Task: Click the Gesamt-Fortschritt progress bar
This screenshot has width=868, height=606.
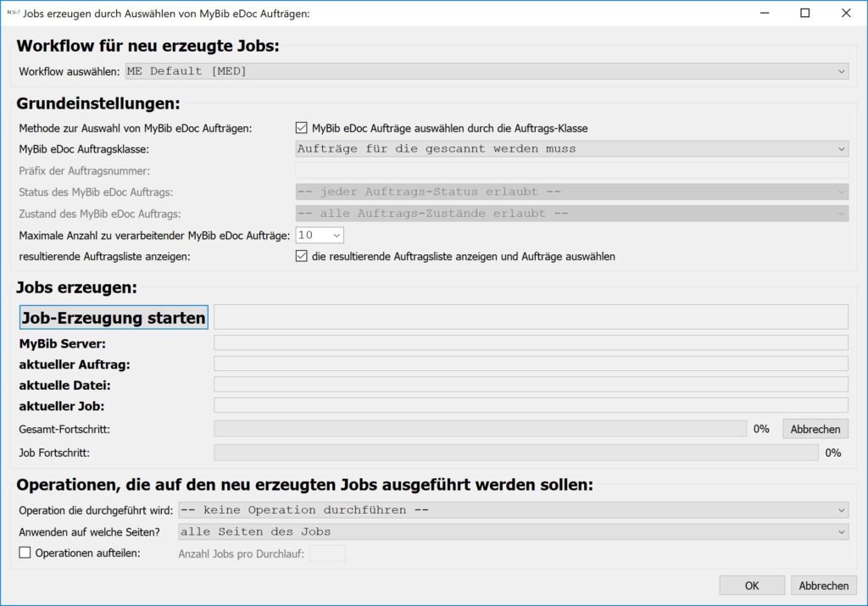Action: click(480, 429)
